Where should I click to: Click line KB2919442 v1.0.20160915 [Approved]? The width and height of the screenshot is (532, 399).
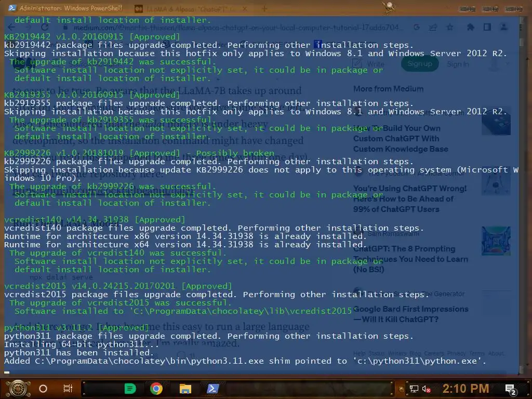[92, 37]
